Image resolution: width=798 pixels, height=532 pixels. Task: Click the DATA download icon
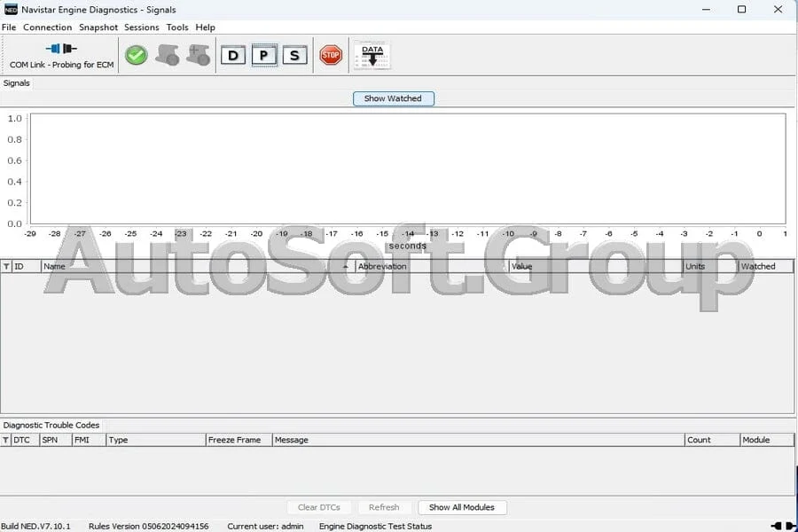pos(372,56)
